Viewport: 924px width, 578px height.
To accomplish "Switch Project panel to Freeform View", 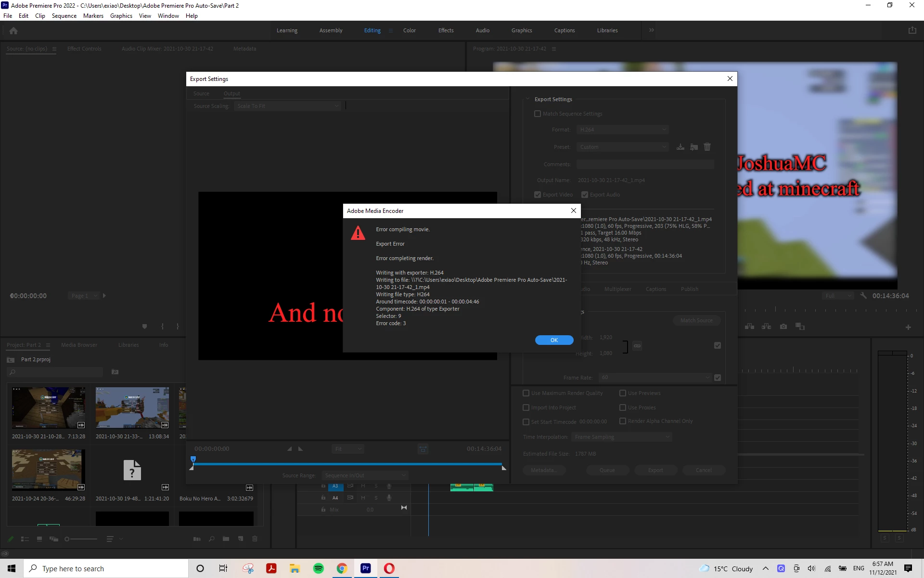I will point(53,539).
